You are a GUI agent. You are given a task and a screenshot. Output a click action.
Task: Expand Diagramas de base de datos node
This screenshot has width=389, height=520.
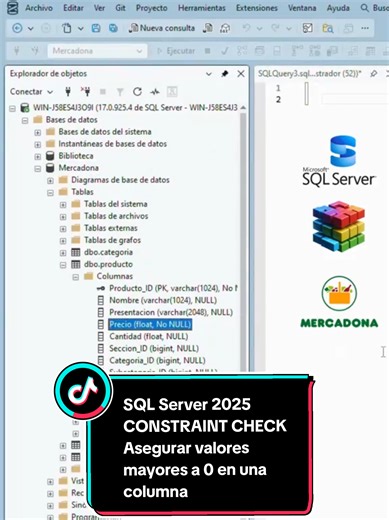pos(50,181)
